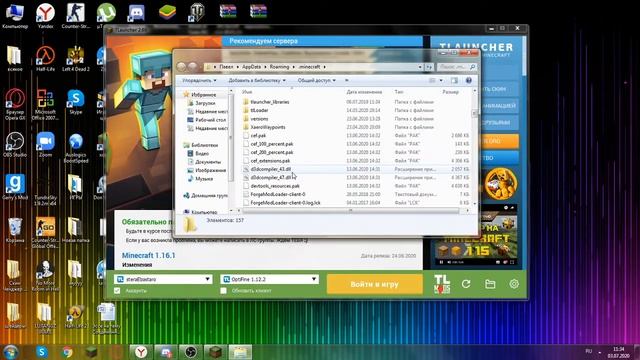
Task: Select the Yandex desktop shortcut
Action: coord(45,16)
